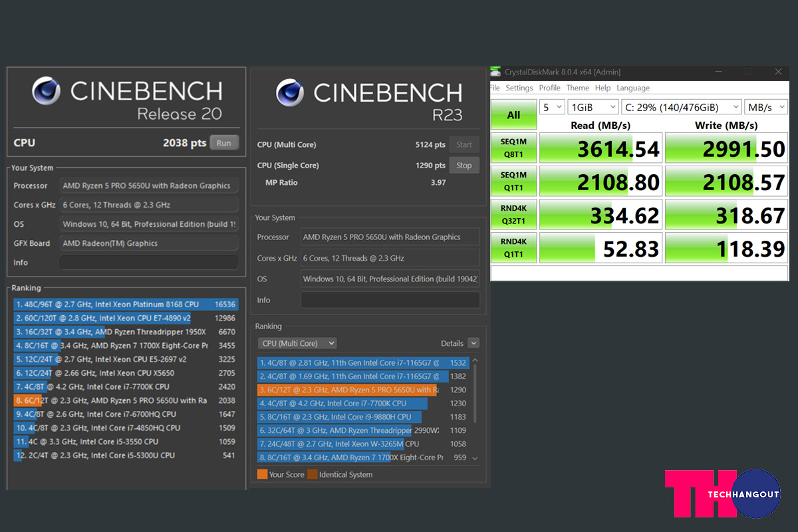Image resolution: width=798 pixels, height=532 pixels.
Task: Click Start next to CPU (Multi Core)
Action: click(x=464, y=144)
